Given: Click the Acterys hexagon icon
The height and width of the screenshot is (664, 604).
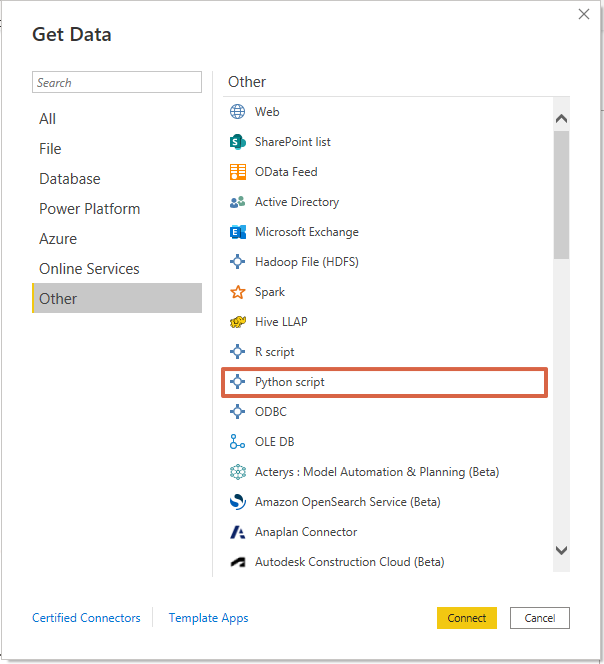Looking at the screenshot, I should 237,472.
